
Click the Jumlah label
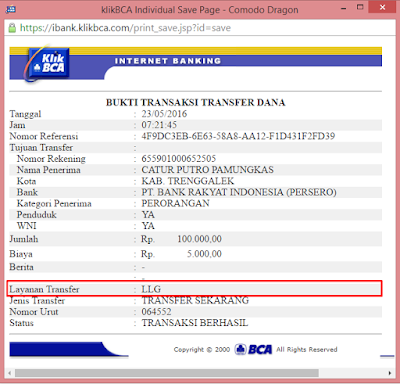(x=24, y=239)
